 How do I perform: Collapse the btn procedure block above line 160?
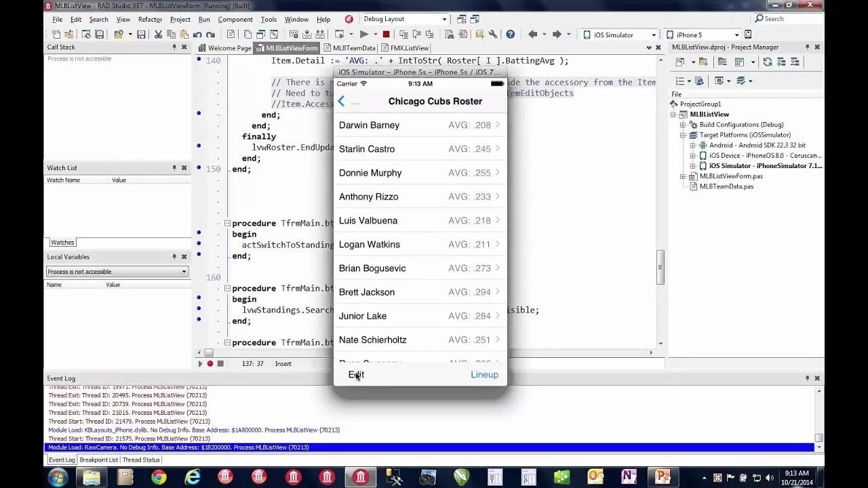click(x=227, y=223)
